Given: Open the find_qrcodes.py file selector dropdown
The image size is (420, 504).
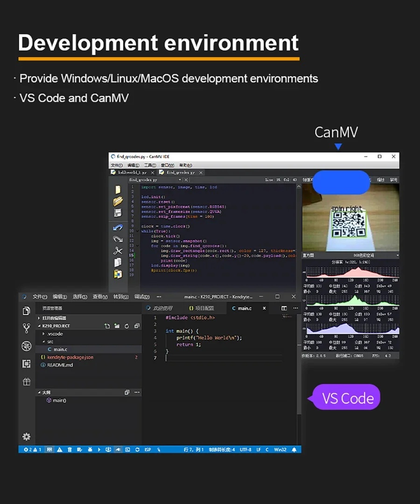Looking at the screenshot, I should click(180, 180).
